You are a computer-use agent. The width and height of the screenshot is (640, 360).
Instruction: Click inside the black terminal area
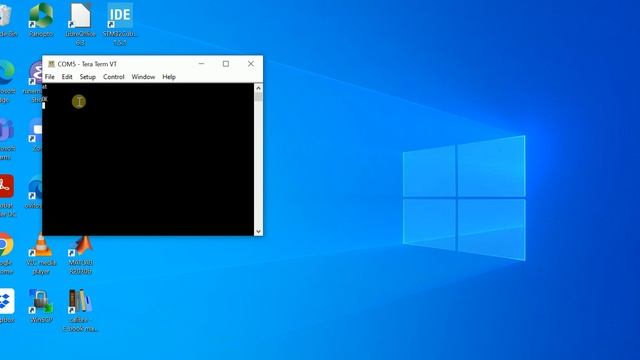click(148, 159)
